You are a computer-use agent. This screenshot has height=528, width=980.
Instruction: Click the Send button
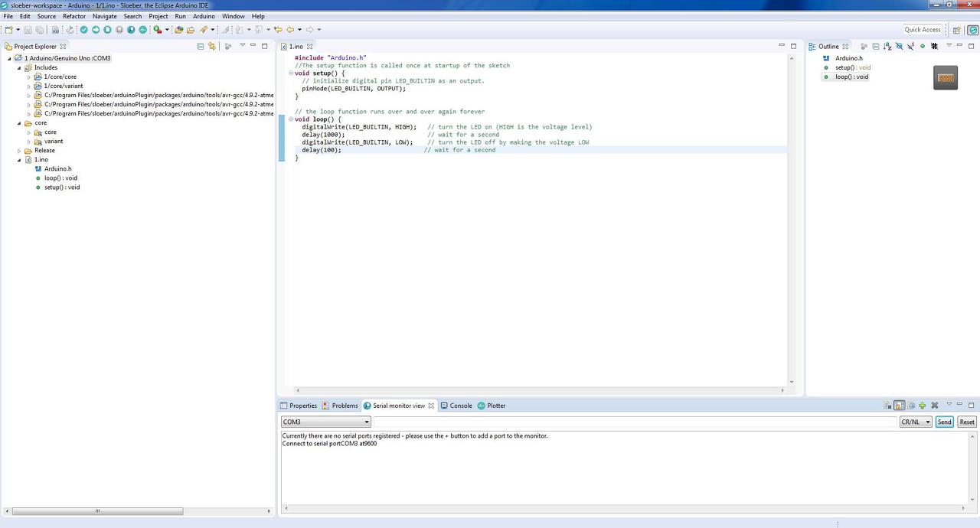(944, 422)
